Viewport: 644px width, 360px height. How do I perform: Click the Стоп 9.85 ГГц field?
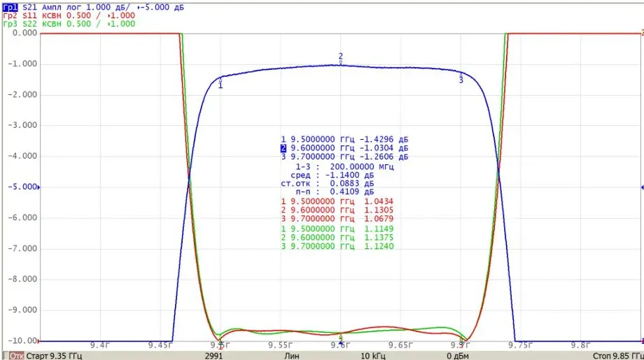pos(618,356)
